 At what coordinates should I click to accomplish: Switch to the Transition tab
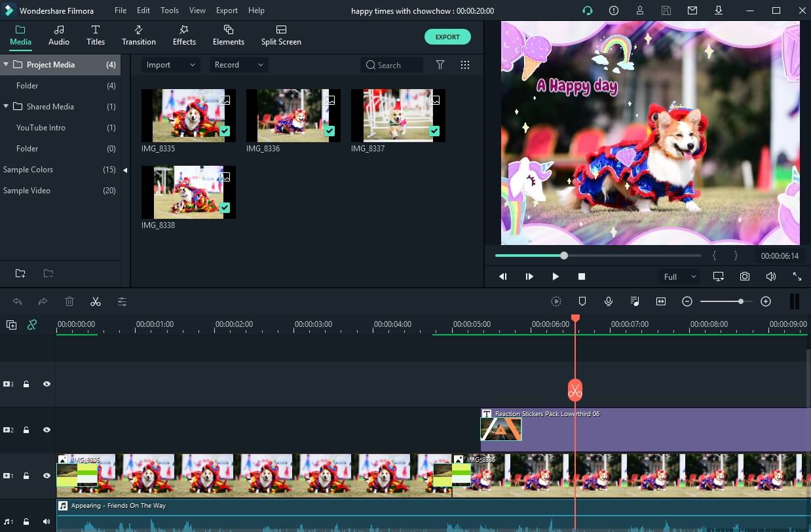139,35
